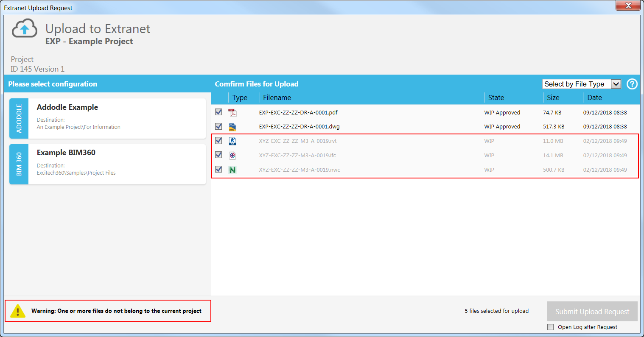Click the PDF file type icon
The width and height of the screenshot is (644, 337).
tap(232, 113)
